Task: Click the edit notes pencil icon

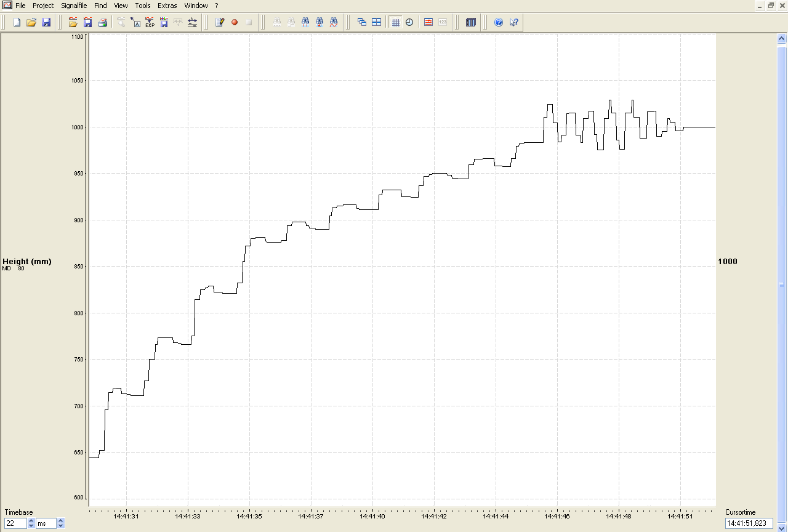Action: [x=220, y=22]
